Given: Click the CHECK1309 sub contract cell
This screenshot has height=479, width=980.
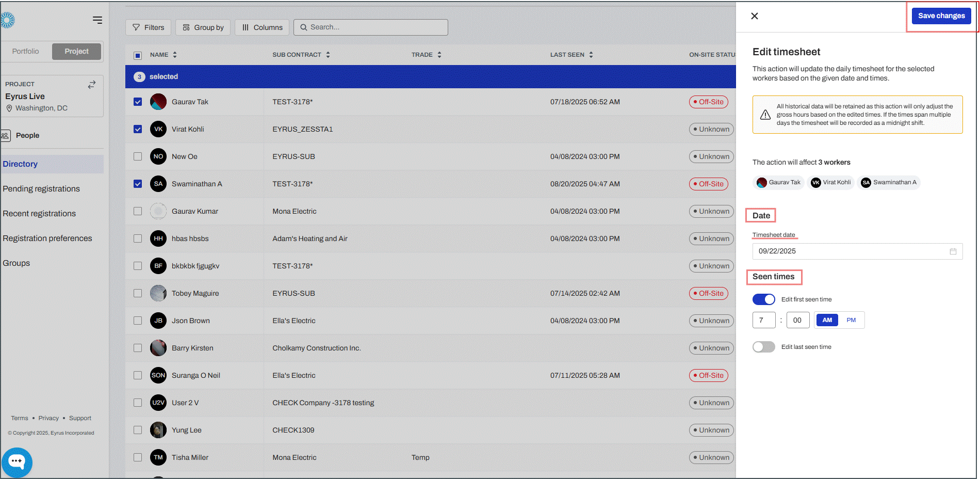Looking at the screenshot, I should point(293,430).
